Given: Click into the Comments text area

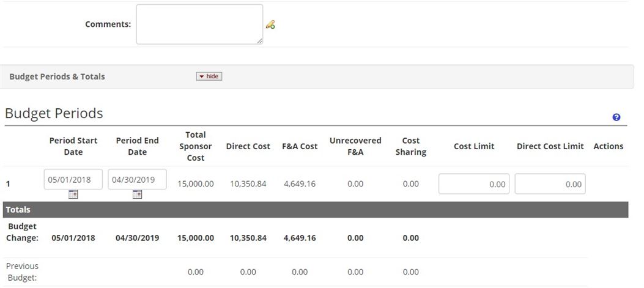Looking at the screenshot, I should (x=199, y=24).
